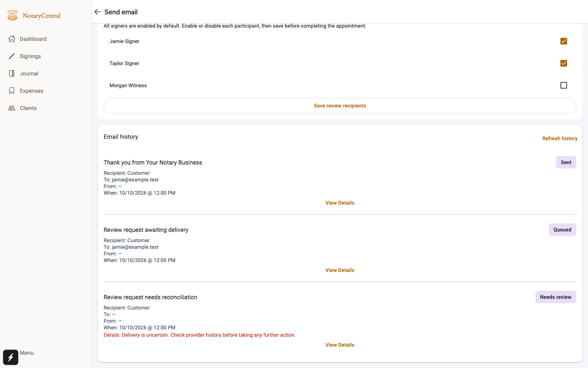
Task: Click the Menu label at bottom left
Action: [27, 353]
